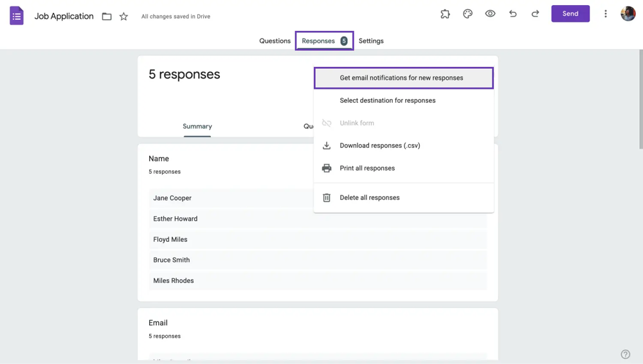
Task: Choose Delete all responses
Action: coord(370,197)
